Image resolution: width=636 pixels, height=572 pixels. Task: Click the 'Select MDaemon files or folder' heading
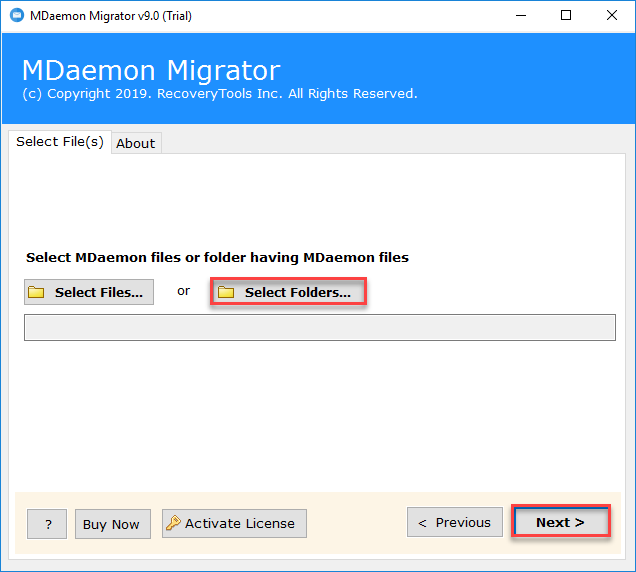point(217,258)
